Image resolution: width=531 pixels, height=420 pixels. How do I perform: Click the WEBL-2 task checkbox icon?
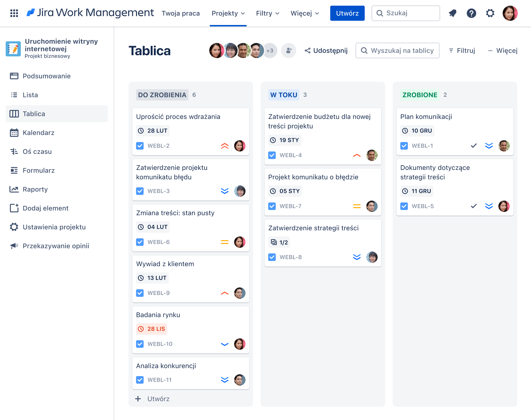[x=140, y=146]
